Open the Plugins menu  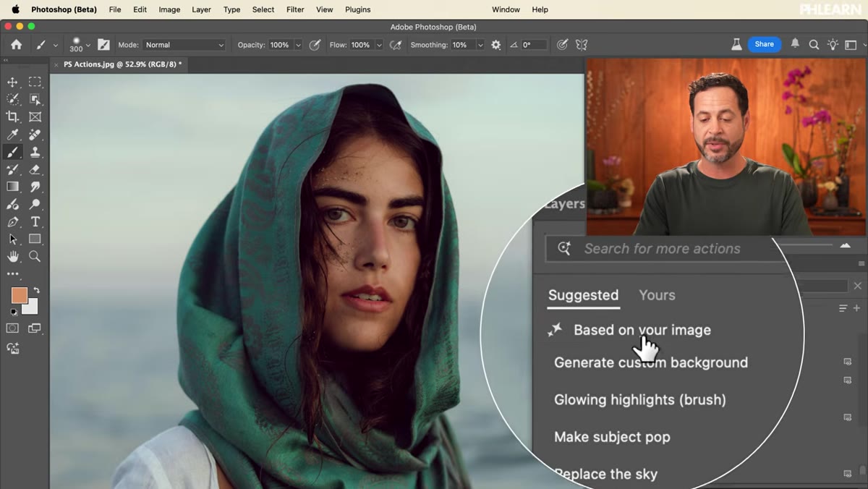[357, 9]
